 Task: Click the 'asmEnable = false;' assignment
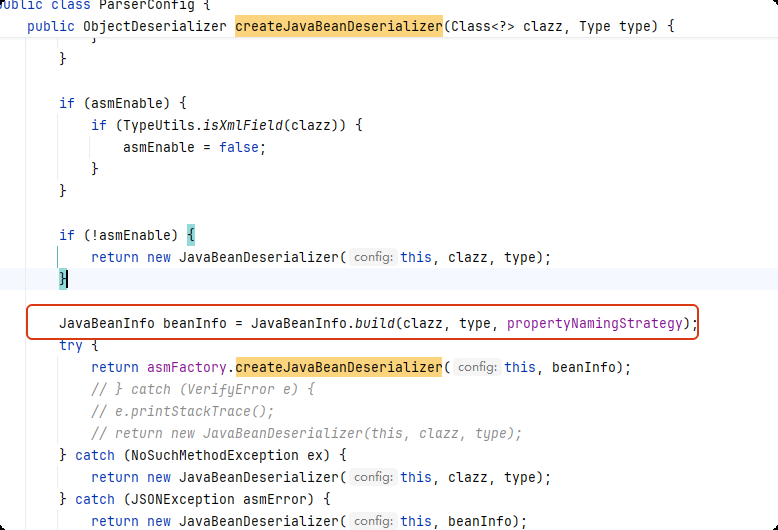pos(194,147)
